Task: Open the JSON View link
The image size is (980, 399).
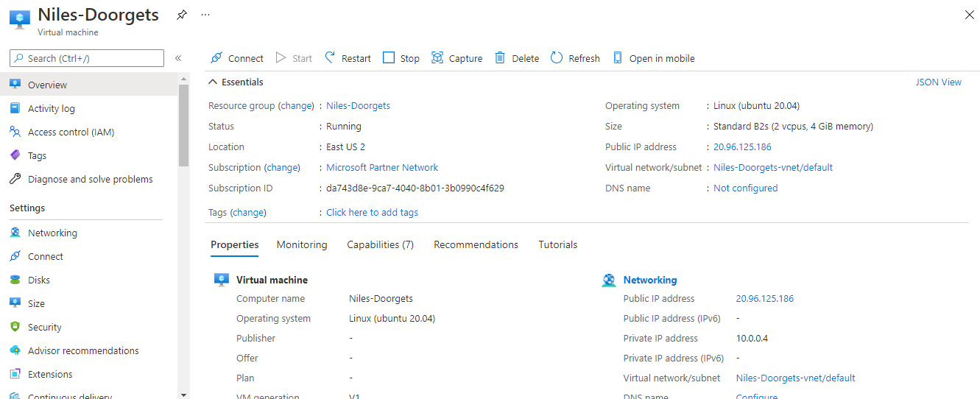Action: coord(938,82)
